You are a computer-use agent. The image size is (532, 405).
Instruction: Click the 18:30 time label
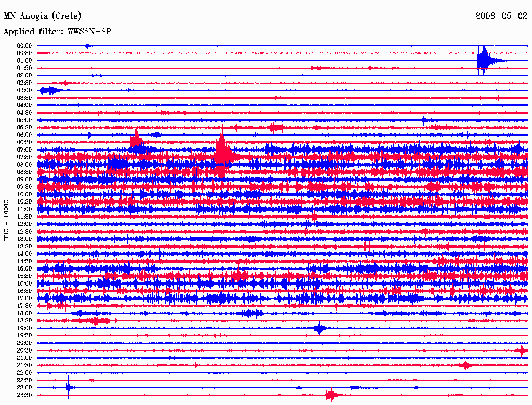(24, 320)
